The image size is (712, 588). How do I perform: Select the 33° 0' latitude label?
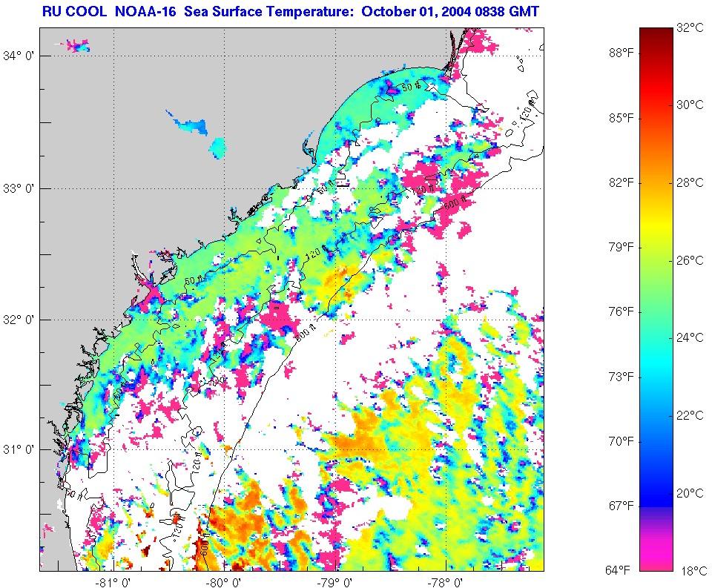click(x=19, y=188)
